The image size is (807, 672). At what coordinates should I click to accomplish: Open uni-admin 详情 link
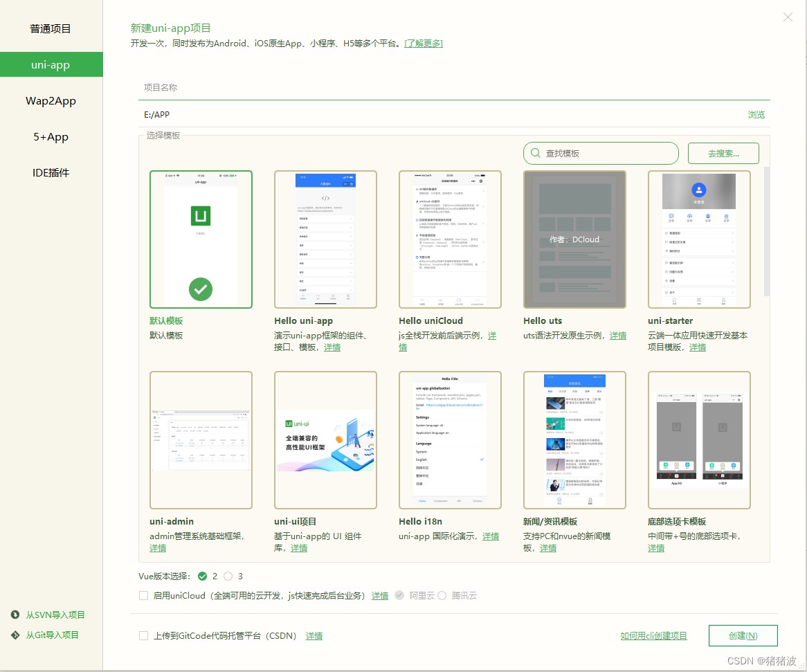[158, 548]
